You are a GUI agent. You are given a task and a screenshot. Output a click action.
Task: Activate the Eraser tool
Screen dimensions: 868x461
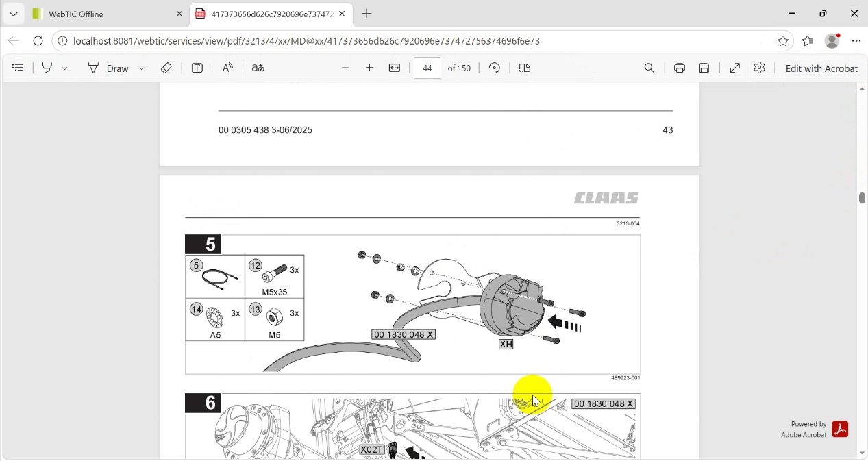[166, 68]
